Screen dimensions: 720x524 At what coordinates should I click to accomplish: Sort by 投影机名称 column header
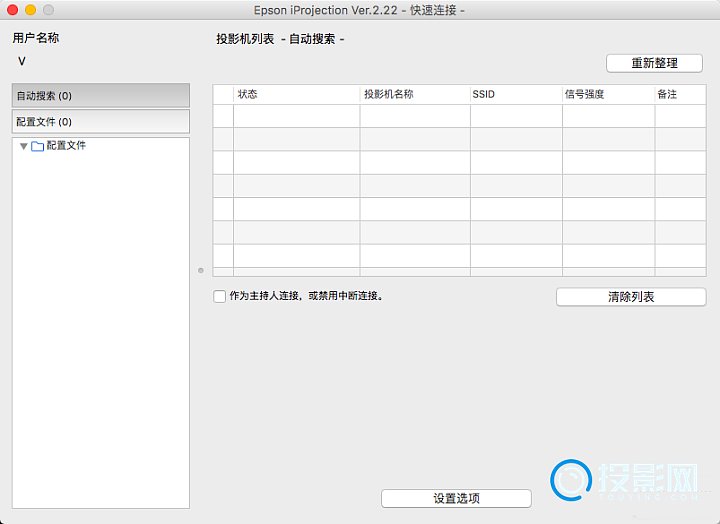click(415, 94)
